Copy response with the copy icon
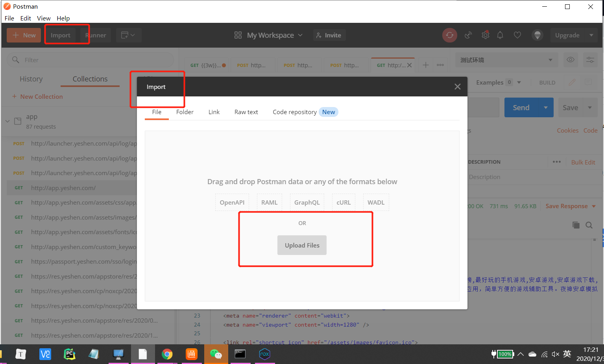Viewport: 604px width, 364px height. tap(576, 225)
